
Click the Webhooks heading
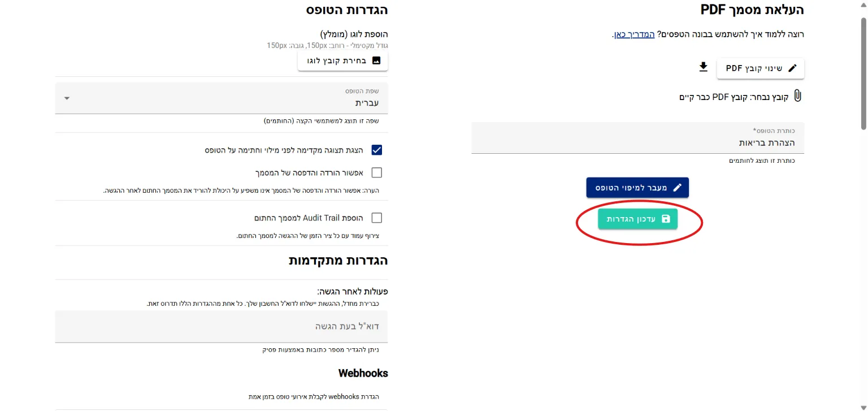(363, 373)
